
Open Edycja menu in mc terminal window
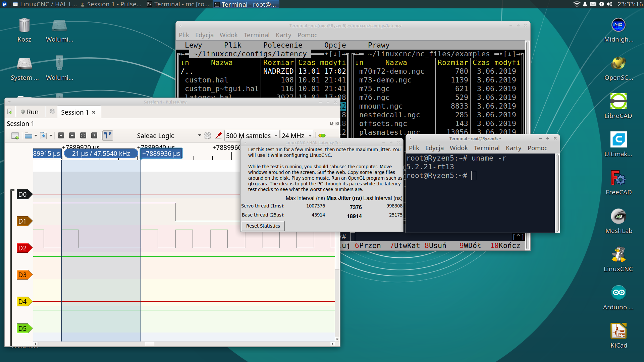pyautogui.click(x=204, y=35)
